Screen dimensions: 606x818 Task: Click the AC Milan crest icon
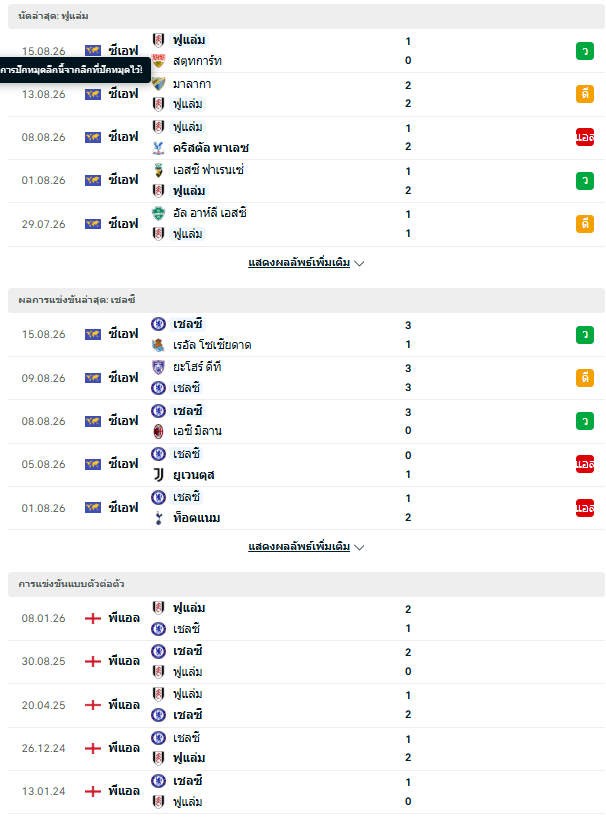(159, 431)
